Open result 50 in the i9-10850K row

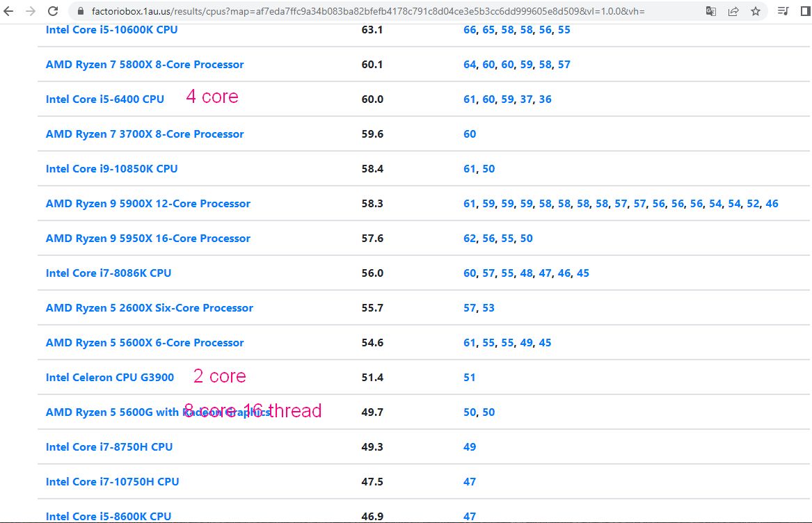[488, 168]
